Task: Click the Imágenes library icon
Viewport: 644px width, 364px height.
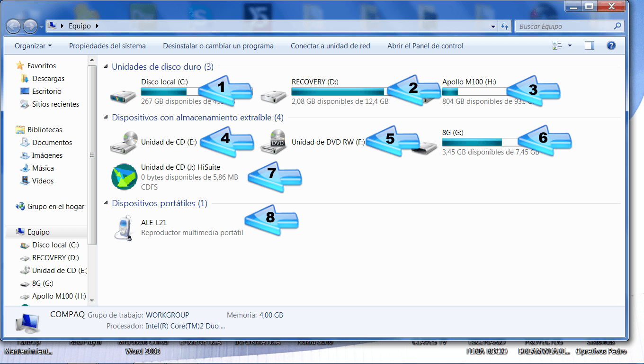Action: point(25,155)
